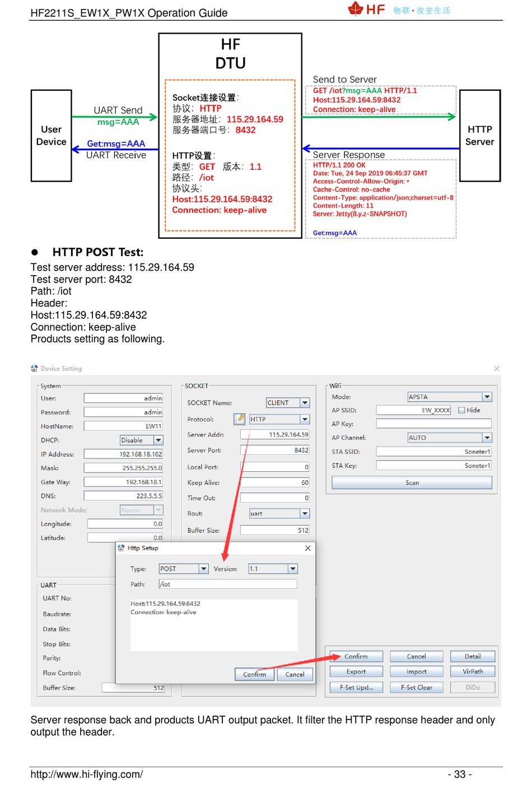
Task: Cancel the Http Setup dialog
Action: 295,674
